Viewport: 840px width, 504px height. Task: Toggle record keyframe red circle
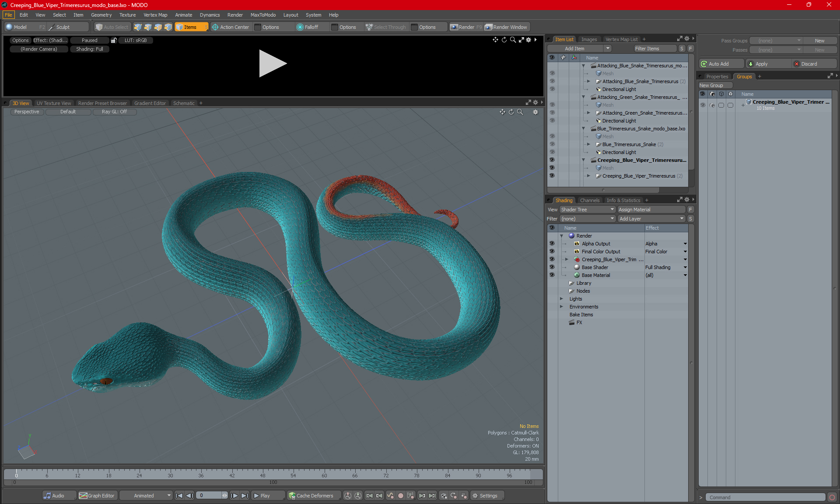(400, 496)
